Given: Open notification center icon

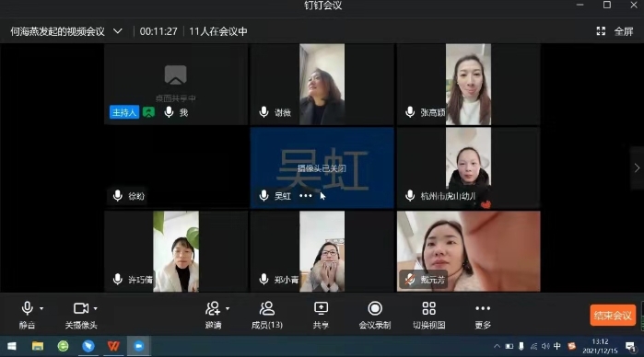Looking at the screenshot, I should point(630,347).
